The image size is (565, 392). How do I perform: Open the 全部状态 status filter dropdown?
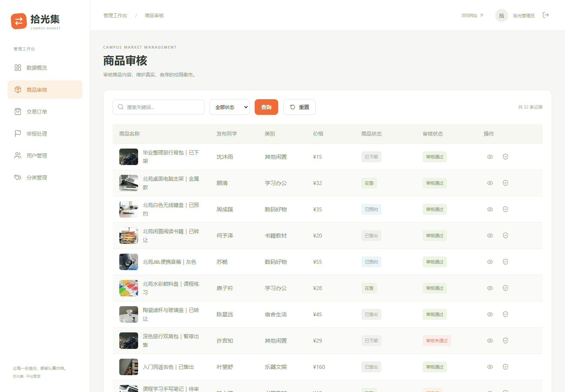[x=230, y=107]
